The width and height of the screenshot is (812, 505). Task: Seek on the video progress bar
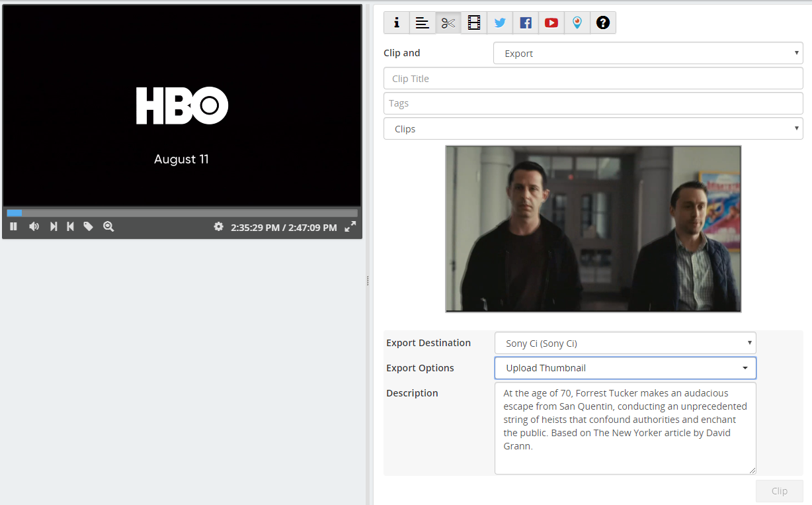[182, 213]
